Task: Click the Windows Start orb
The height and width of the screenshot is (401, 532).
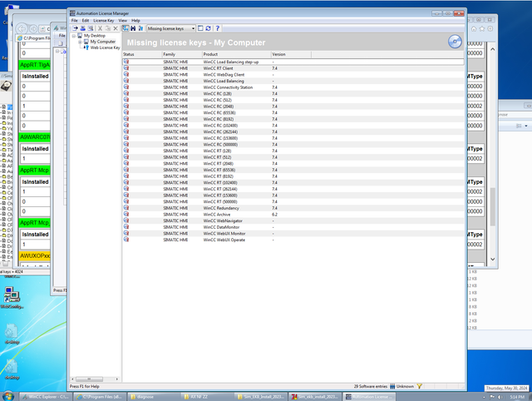Action: click(7, 396)
